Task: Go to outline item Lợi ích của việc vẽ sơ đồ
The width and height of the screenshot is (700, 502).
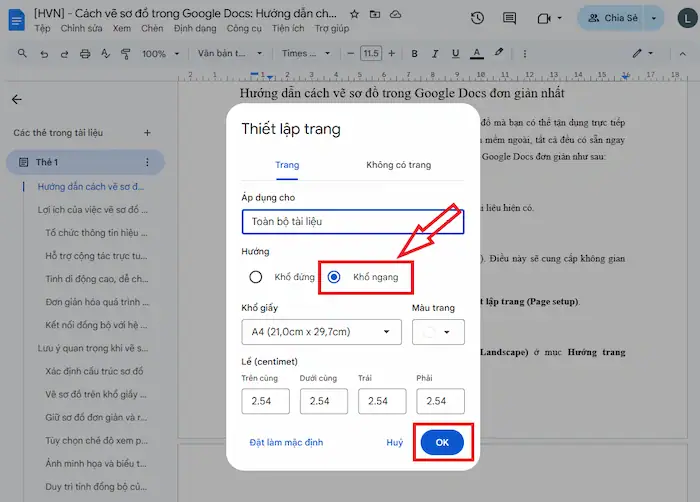Action: (92, 209)
